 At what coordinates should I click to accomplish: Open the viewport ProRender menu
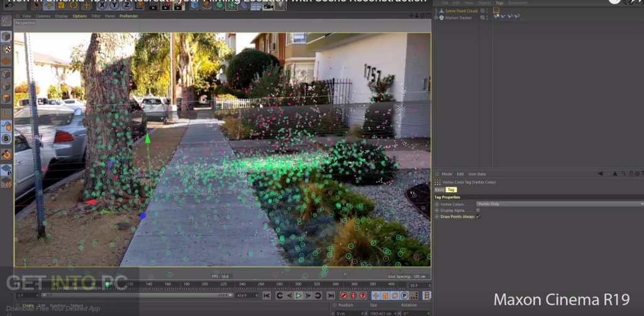point(129,16)
